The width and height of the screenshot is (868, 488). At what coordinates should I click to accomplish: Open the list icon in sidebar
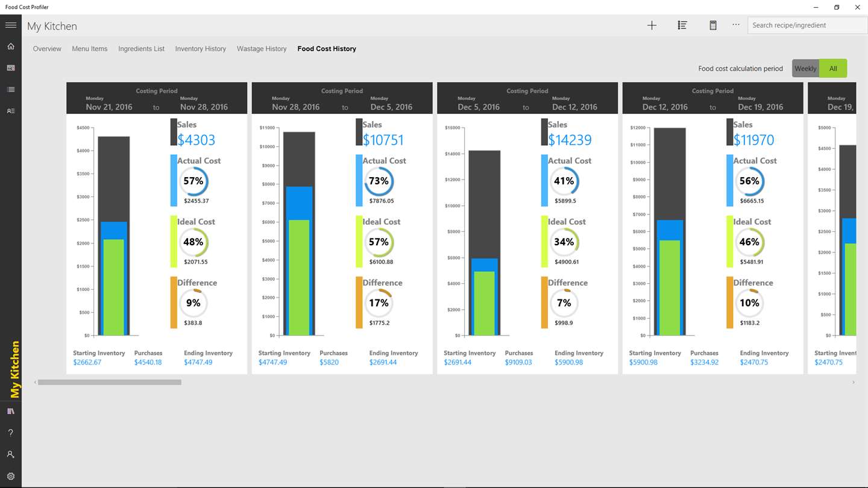pos(11,90)
